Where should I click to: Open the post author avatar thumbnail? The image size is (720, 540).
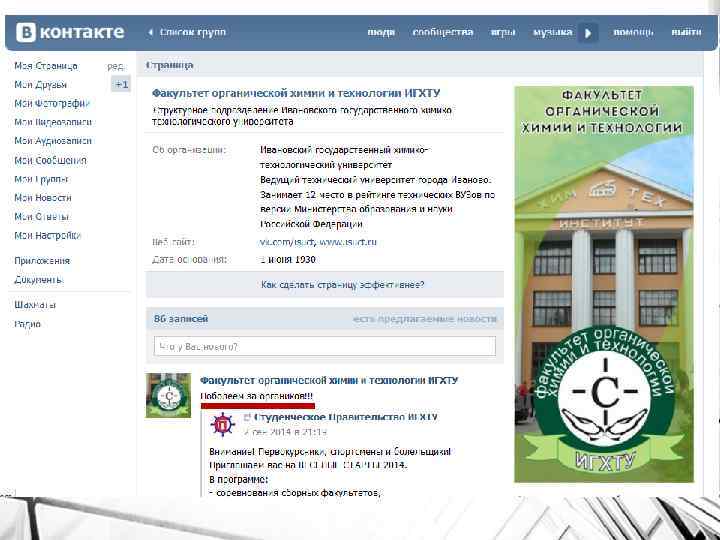168,395
